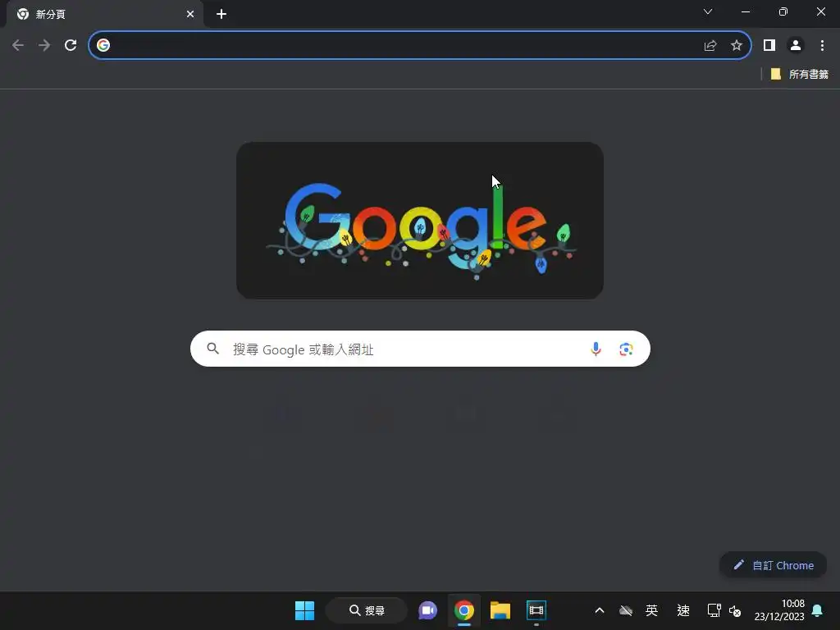This screenshot has height=630, width=840.
Task: Open the Windows Start menu
Action: tap(305, 610)
